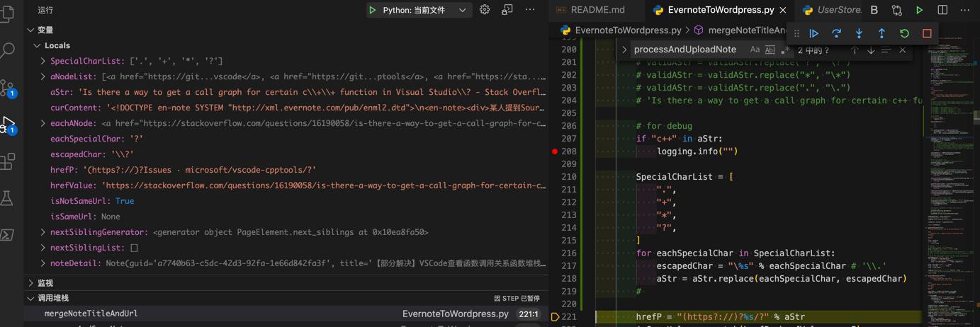This screenshot has height=327, width=980.
Task: Toggle Use Regular Expression in find widget
Action: (x=784, y=50)
